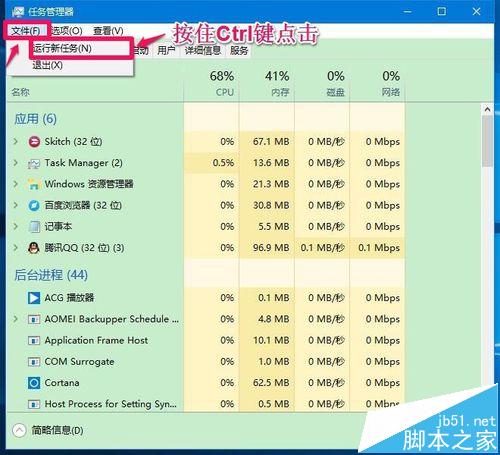This screenshot has height=455, width=500.
Task: Click the 0.5% CPU cell
Action: [211, 163]
